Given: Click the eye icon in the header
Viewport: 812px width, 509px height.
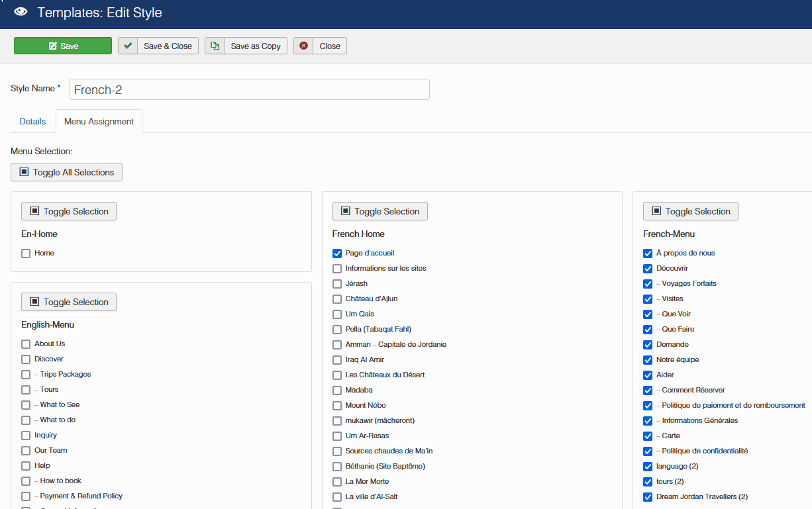Looking at the screenshot, I should 21,12.
